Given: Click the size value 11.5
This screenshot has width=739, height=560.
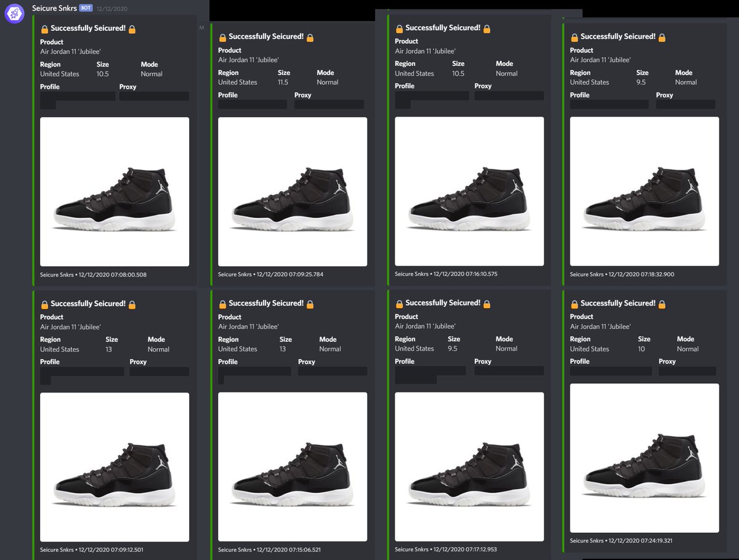Looking at the screenshot, I should (283, 82).
